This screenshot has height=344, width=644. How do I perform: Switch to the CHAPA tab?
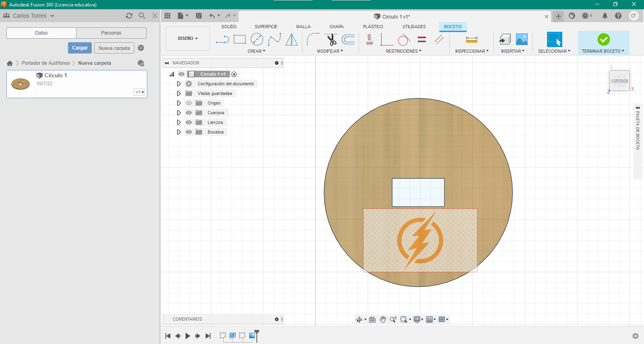336,27
